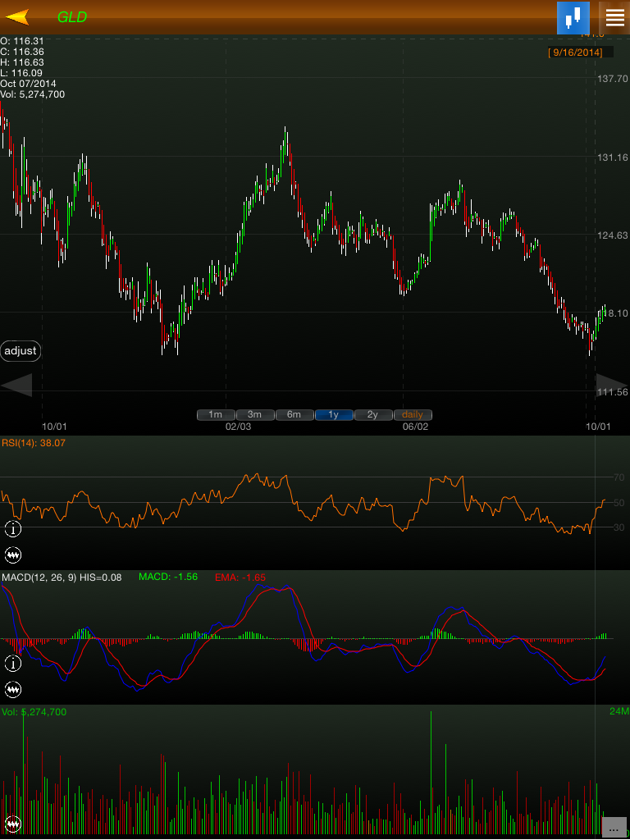The image size is (630, 840).
Task: Select the 1y time range
Action: pyautogui.click(x=333, y=414)
